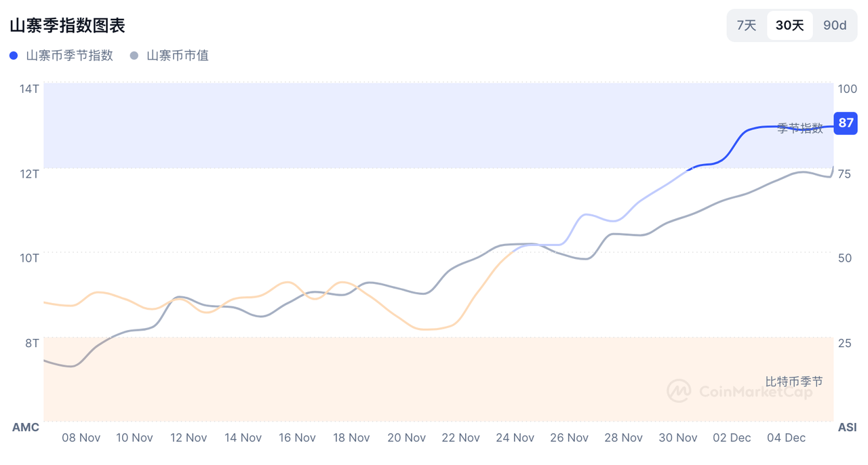Image resolution: width=868 pixels, height=465 pixels.
Task: Click the gray 山寨币市值 legend dot
Action: 134,56
